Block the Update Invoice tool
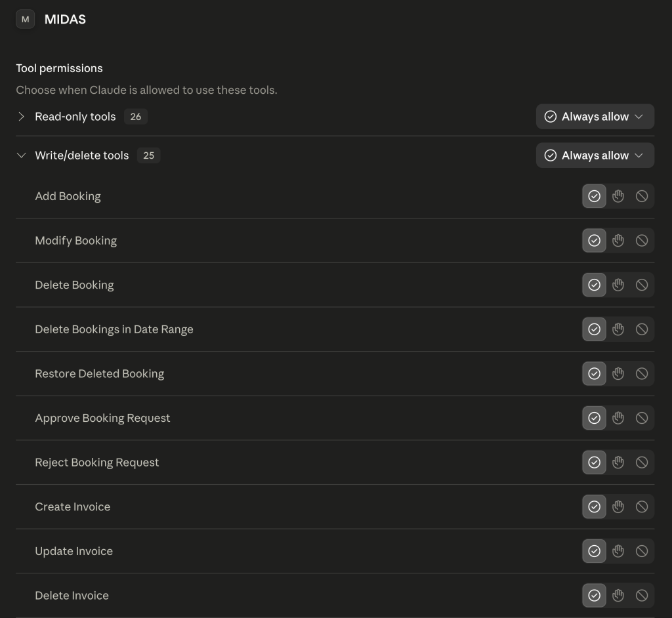Image resolution: width=672 pixels, height=618 pixels. (642, 551)
